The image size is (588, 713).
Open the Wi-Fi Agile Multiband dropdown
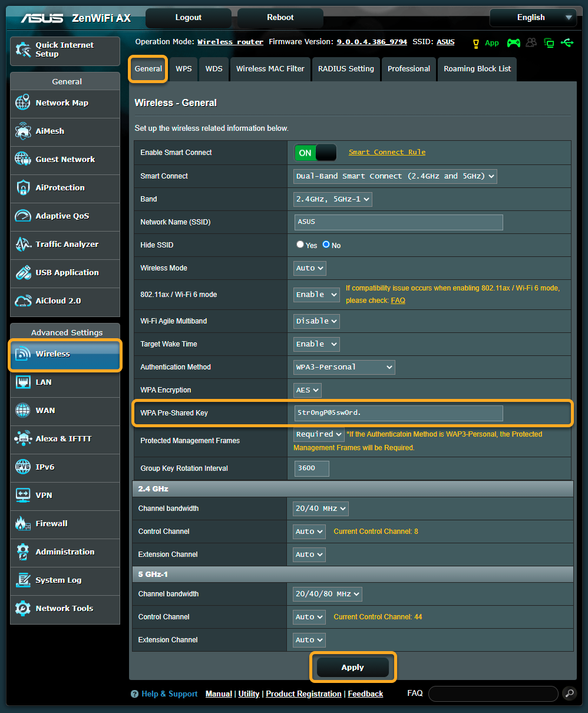(x=316, y=321)
